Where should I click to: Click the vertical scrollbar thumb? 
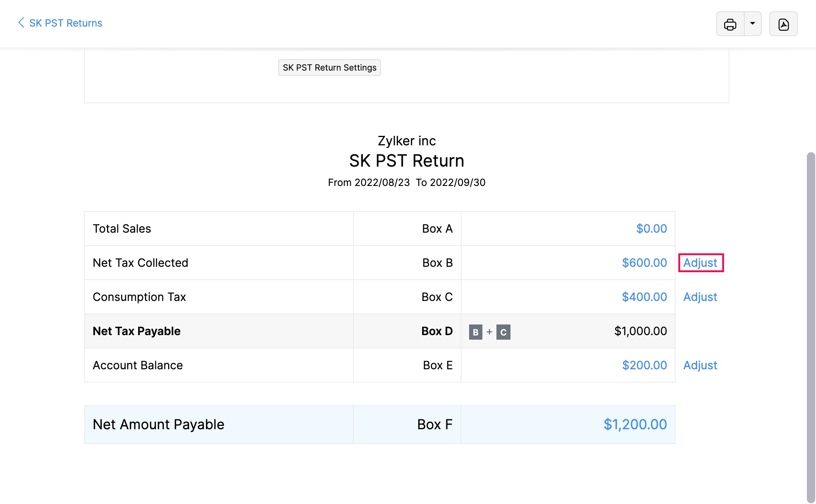pos(811,326)
